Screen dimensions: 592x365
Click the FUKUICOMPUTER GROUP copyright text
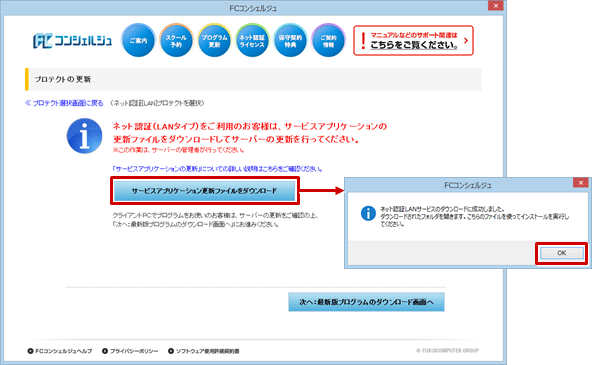(447, 351)
